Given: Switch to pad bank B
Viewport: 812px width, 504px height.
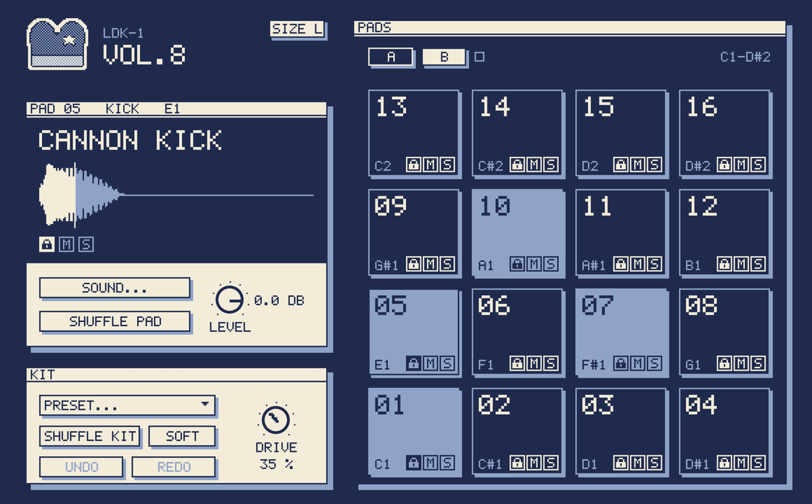Looking at the screenshot, I should (444, 57).
